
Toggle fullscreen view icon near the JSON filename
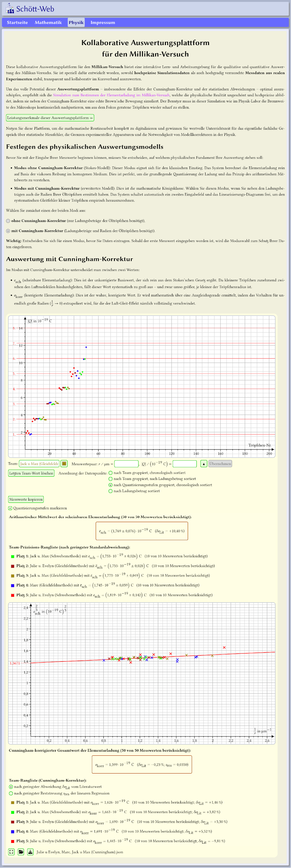pos(11,852)
